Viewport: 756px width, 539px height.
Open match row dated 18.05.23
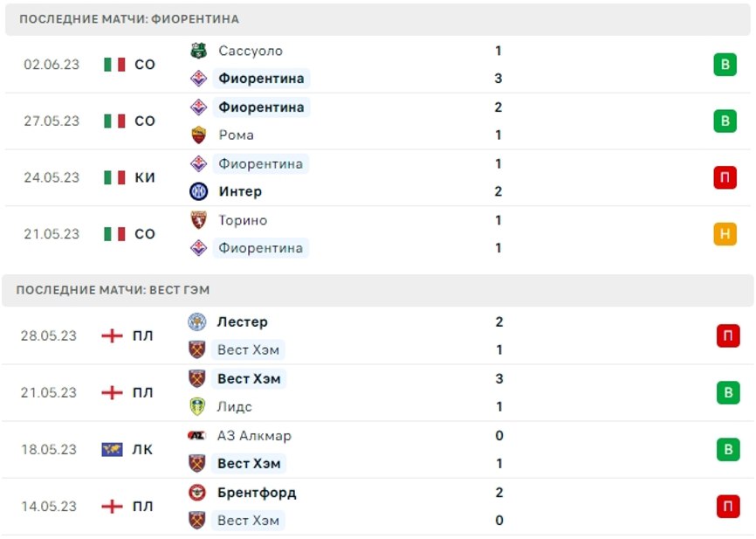coord(378,450)
